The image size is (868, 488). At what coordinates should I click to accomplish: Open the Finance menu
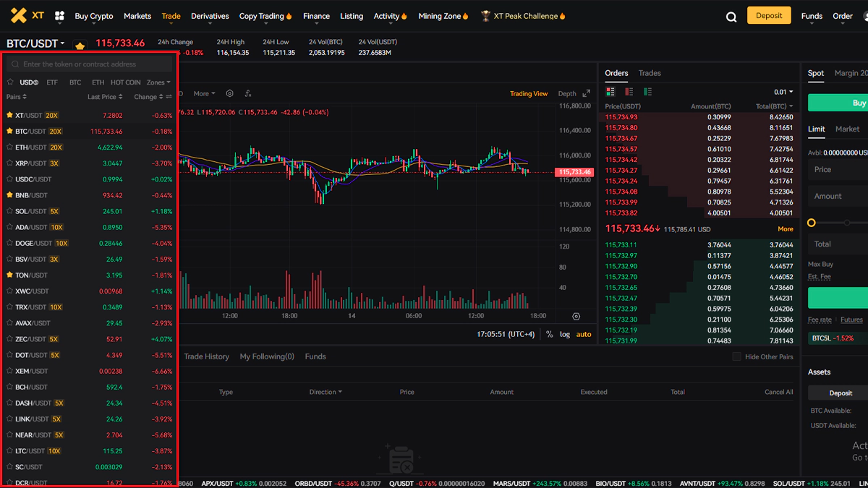316,16
